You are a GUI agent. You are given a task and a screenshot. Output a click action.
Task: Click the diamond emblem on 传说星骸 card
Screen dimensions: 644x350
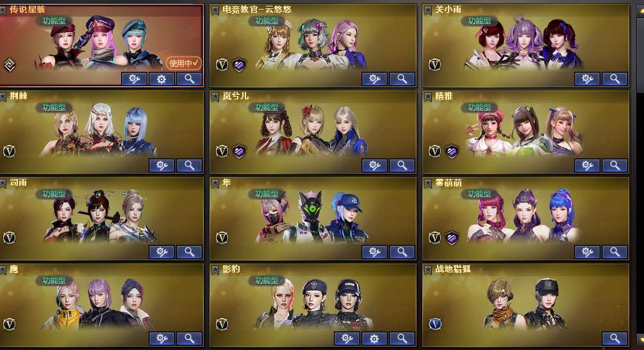[10, 65]
